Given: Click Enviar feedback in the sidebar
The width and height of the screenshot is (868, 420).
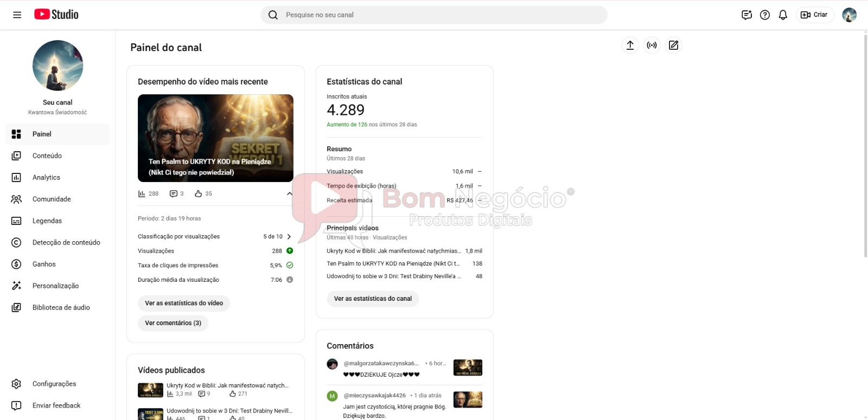Looking at the screenshot, I should (58, 405).
